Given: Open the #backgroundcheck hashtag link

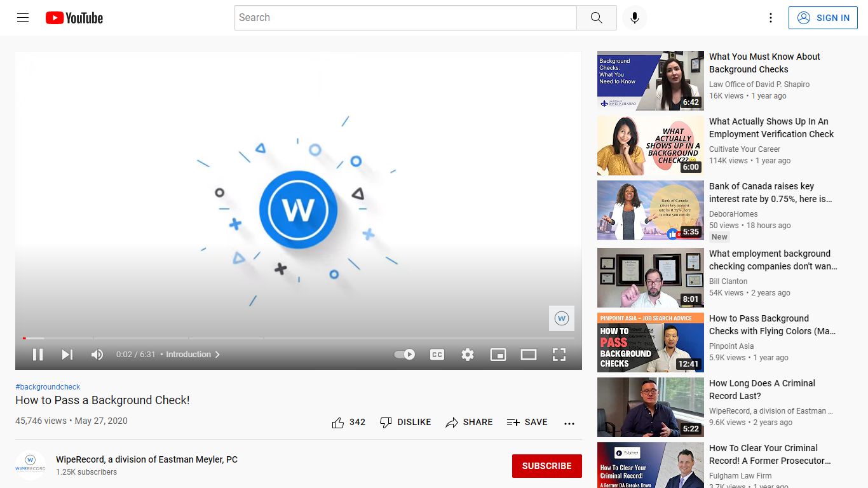Looking at the screenshot, I should [48, 387].
